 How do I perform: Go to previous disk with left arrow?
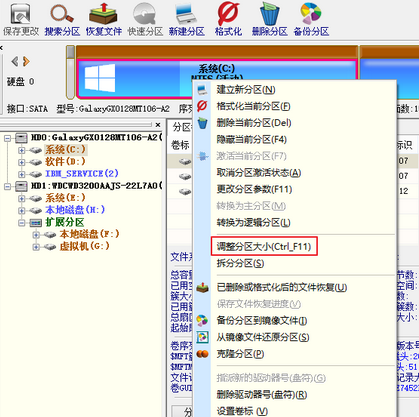15,61
